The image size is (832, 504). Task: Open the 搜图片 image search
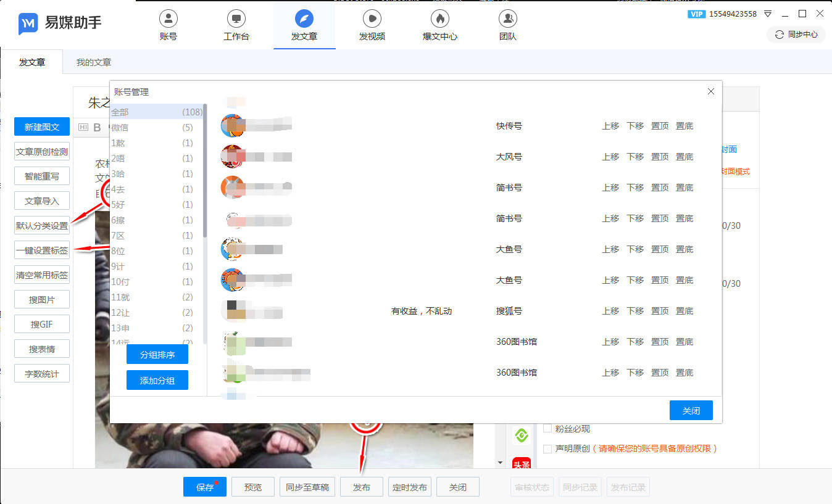42,299
